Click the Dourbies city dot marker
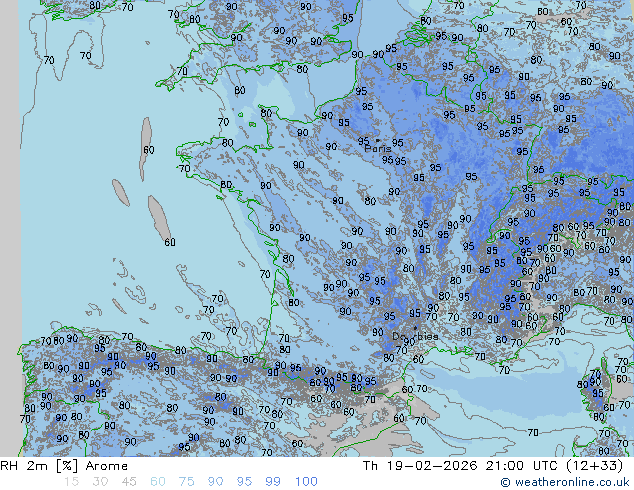 coord(415,328)
